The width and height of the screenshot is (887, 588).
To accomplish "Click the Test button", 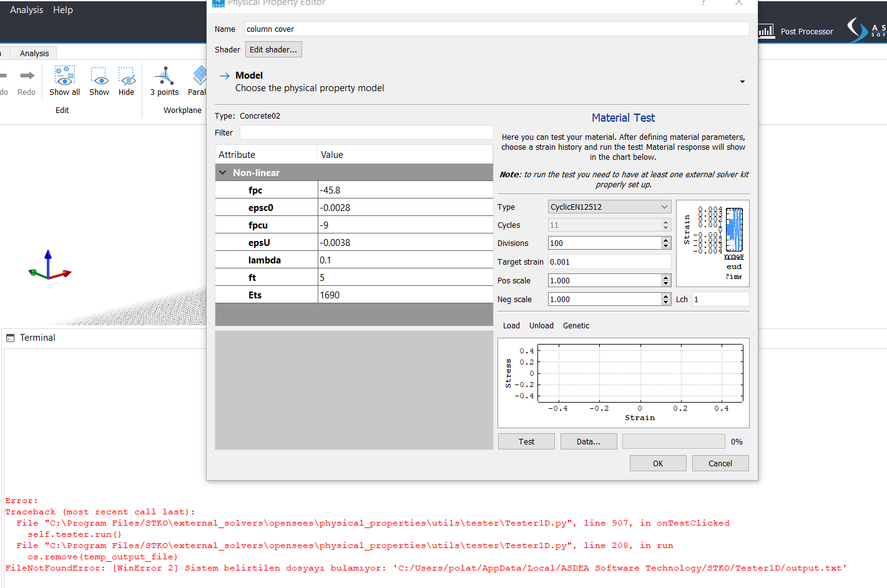I will pyautogui.click(x=526, y=441).
